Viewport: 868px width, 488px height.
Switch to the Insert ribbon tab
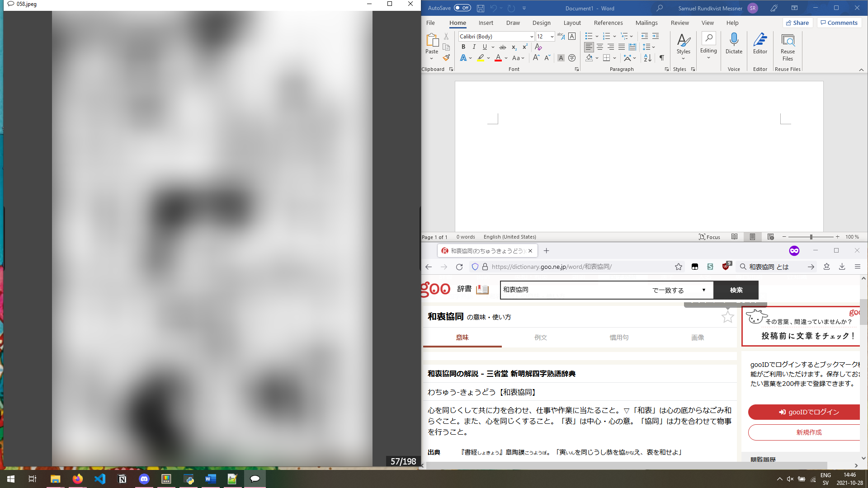click(486, 23)
